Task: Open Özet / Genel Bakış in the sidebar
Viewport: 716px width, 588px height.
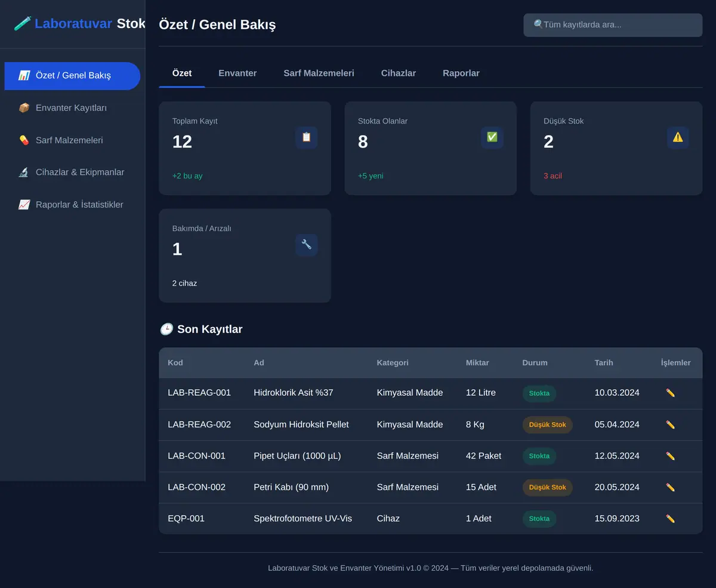Action: [72, 76]
